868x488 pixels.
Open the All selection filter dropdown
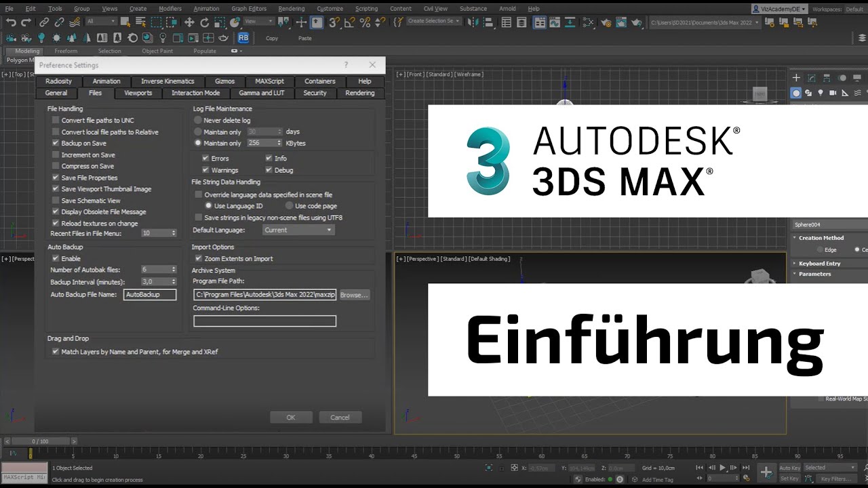click(102, 21)
